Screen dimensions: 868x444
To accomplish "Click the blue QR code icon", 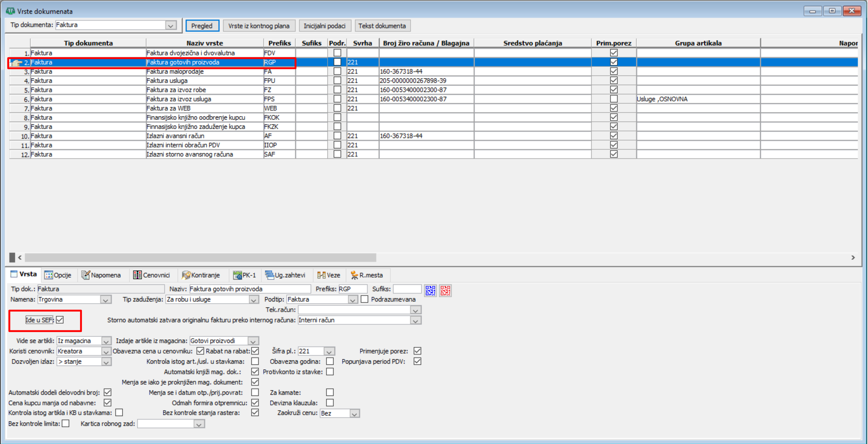I will (x=430, y=290).
